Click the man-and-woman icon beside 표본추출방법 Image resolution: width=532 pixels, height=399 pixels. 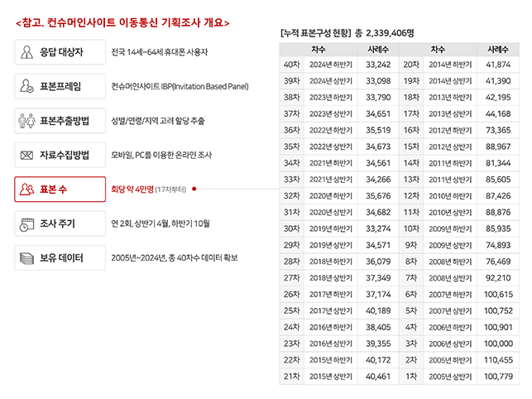[26, 121]
